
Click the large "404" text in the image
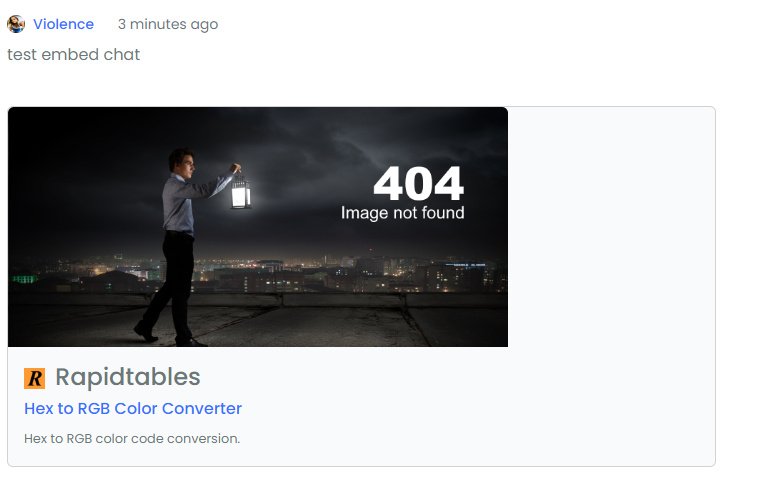click(x=418, y=184)
